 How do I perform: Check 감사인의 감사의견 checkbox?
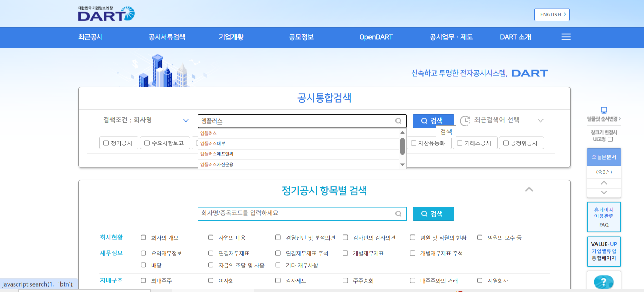point(345,237)
